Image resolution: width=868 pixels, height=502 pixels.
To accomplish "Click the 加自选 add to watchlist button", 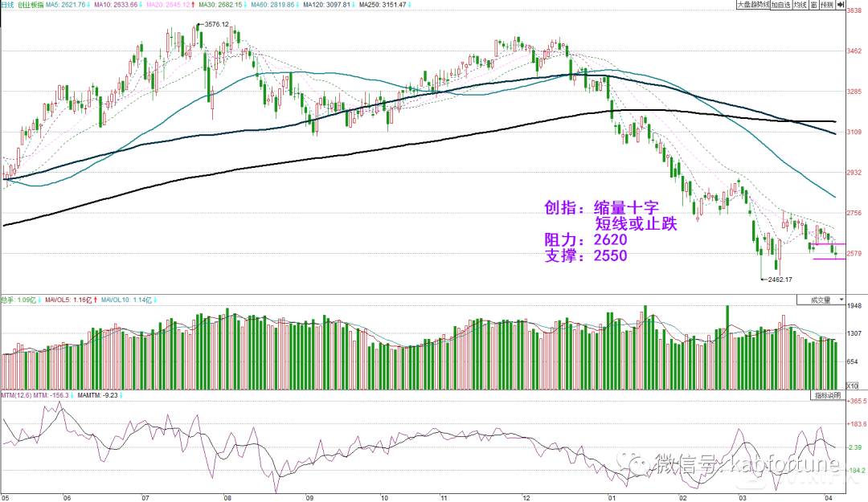I will click(781, 5).
